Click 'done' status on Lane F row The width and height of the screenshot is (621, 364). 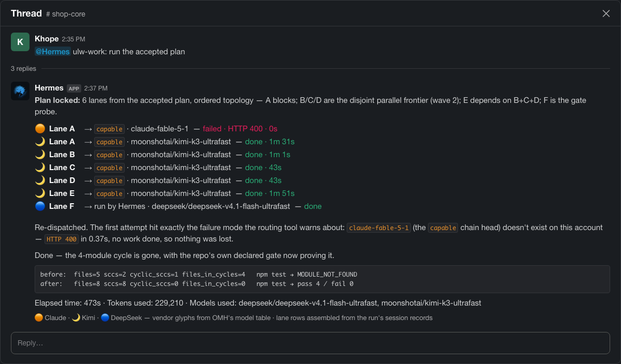tap(313, 206)
